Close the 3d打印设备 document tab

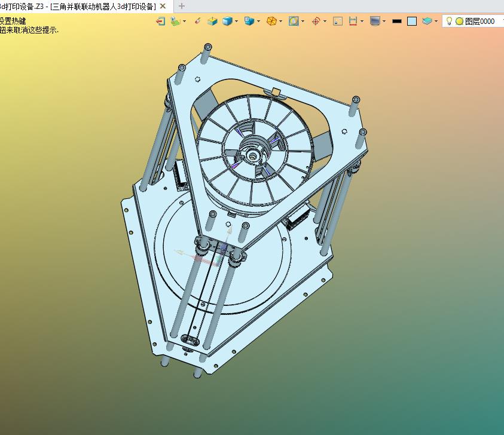tap(163, 6)
